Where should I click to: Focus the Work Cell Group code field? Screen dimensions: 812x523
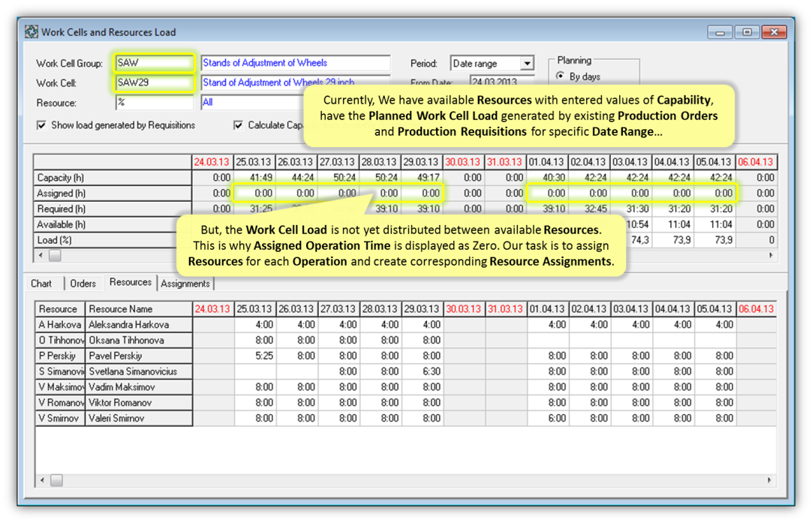(155, 63)
